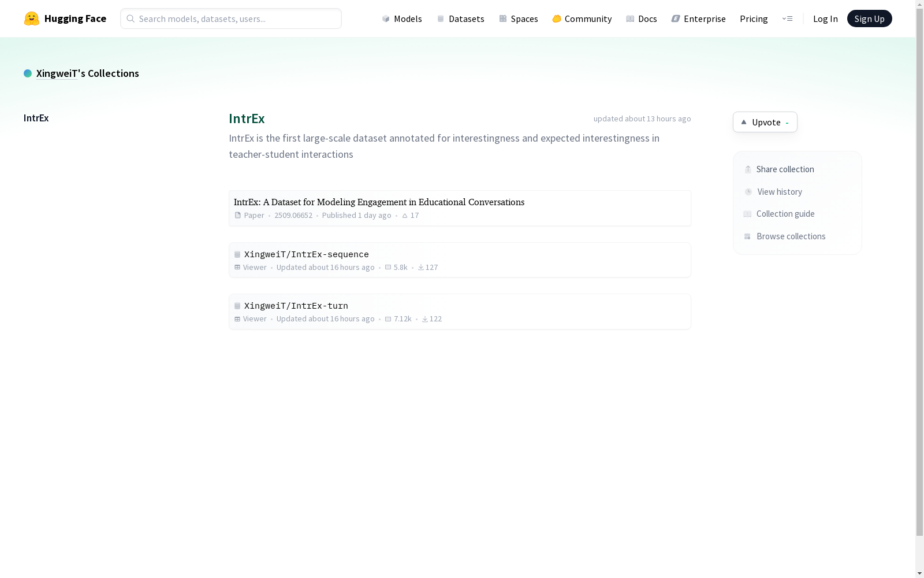Click "Published 1 day ago" text
This screenshot has width=924, height=578.
(x=356, y=215)
